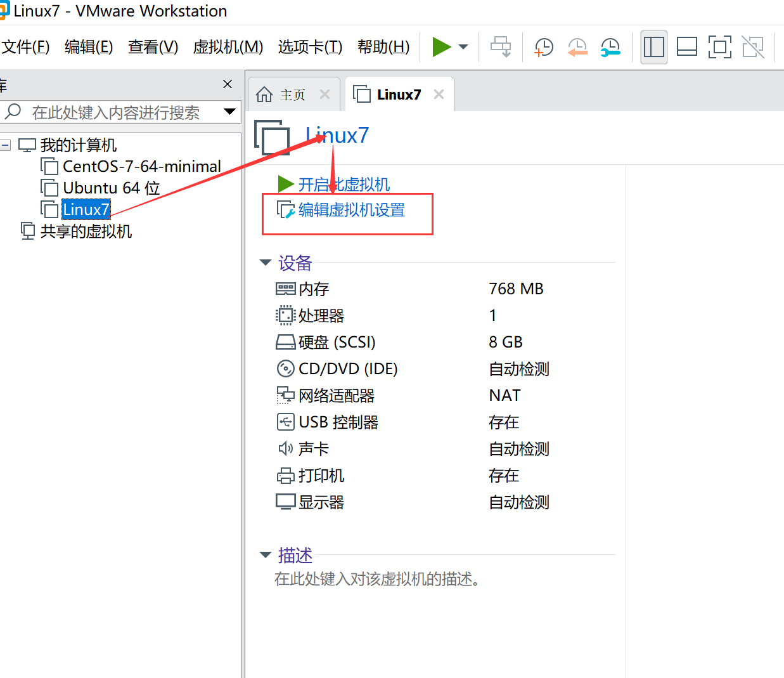The height and width of the screenshot is (678, 784).
Task: Select the NAT network adapter value
Action: (504, 396)
